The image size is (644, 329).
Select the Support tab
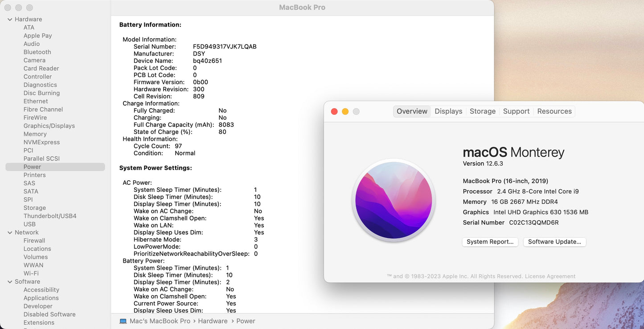point(516,111)
